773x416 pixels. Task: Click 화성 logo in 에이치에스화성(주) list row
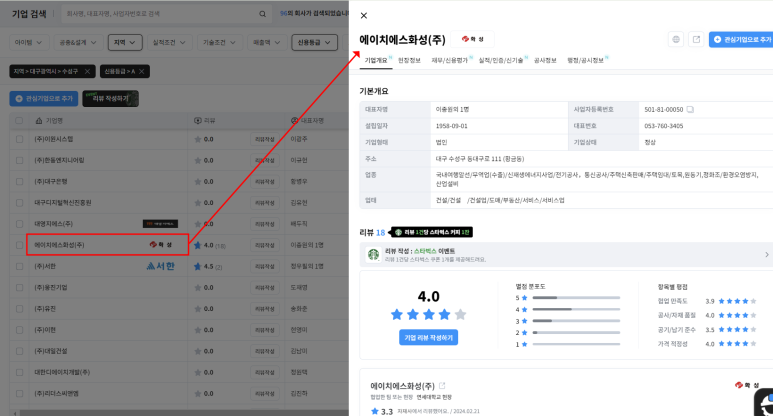[x=161, y=245]
